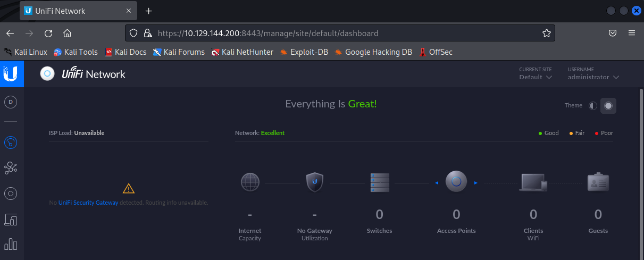Open Kali Linux bookmark

click(x=26, y=52)
